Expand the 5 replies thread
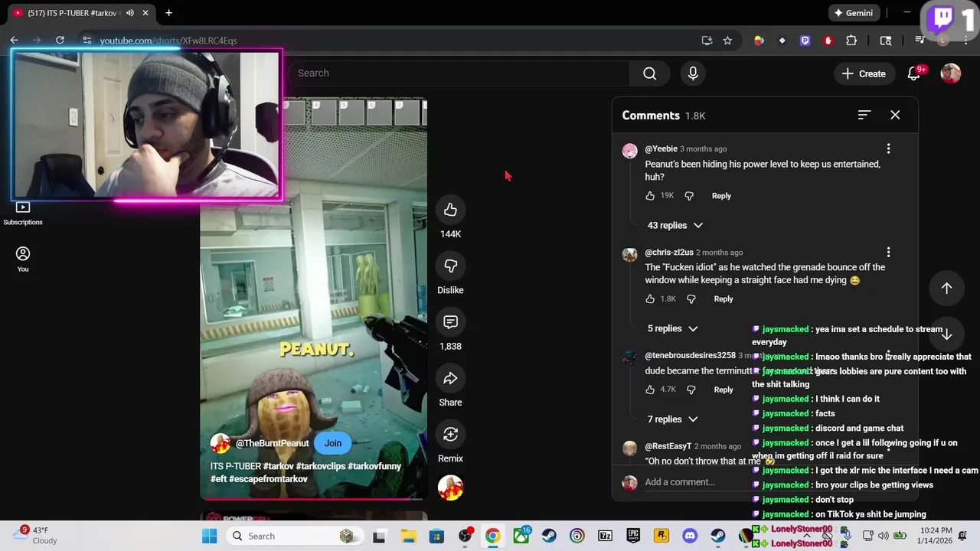This screenshot has height=551, width=980. point(672,328)
